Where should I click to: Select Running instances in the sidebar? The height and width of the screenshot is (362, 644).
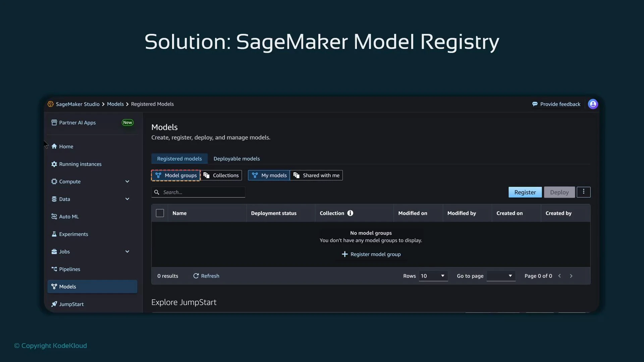point(80,164)
